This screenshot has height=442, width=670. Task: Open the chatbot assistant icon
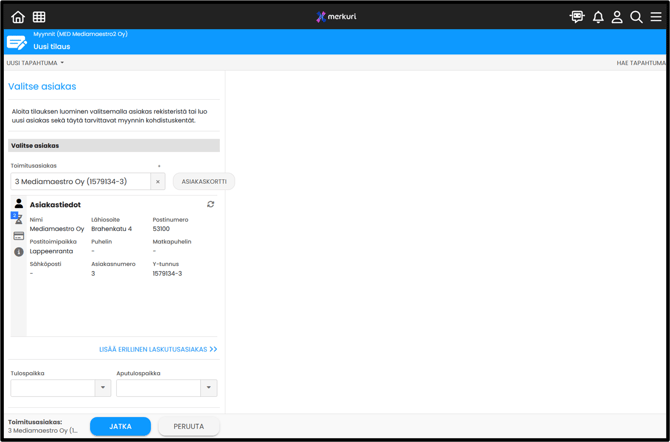577,17
